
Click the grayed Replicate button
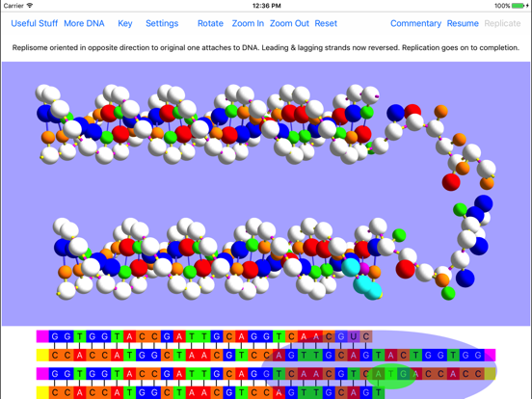click(502, 23)
